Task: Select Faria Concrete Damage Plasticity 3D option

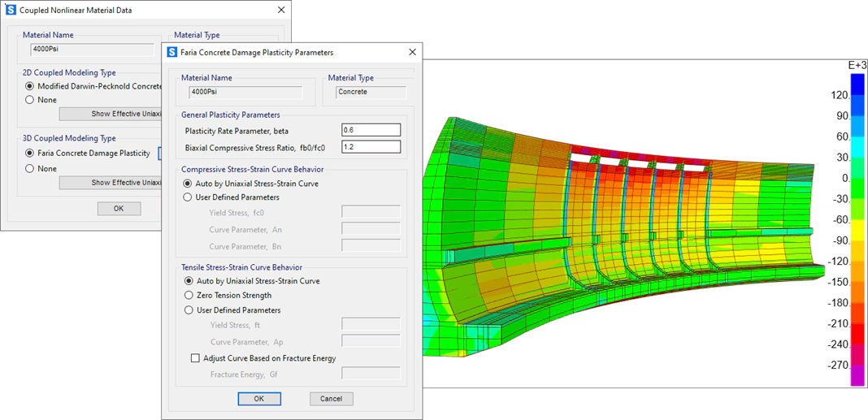Action: (30, 153)
